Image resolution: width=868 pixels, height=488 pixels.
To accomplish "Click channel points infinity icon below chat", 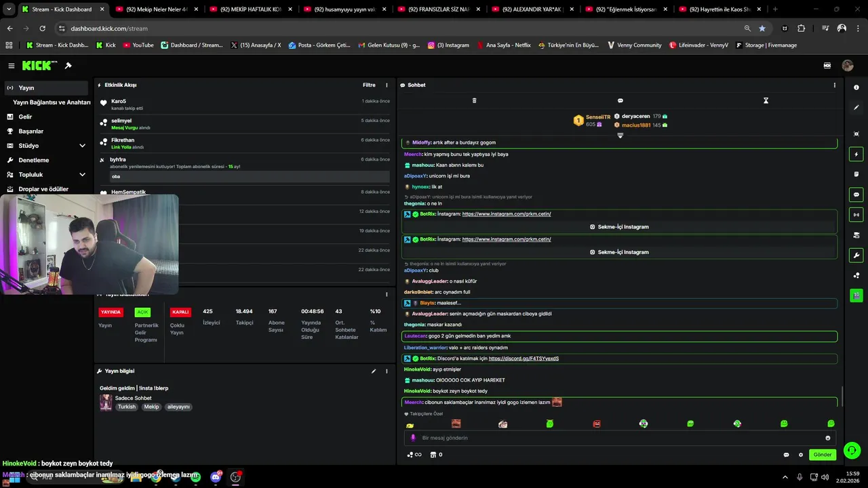I will [414, 455].
